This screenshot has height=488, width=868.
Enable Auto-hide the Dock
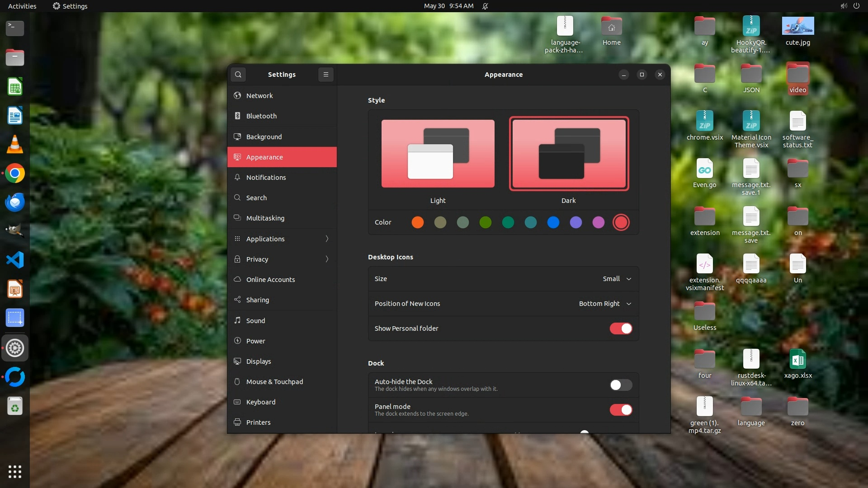621,385
